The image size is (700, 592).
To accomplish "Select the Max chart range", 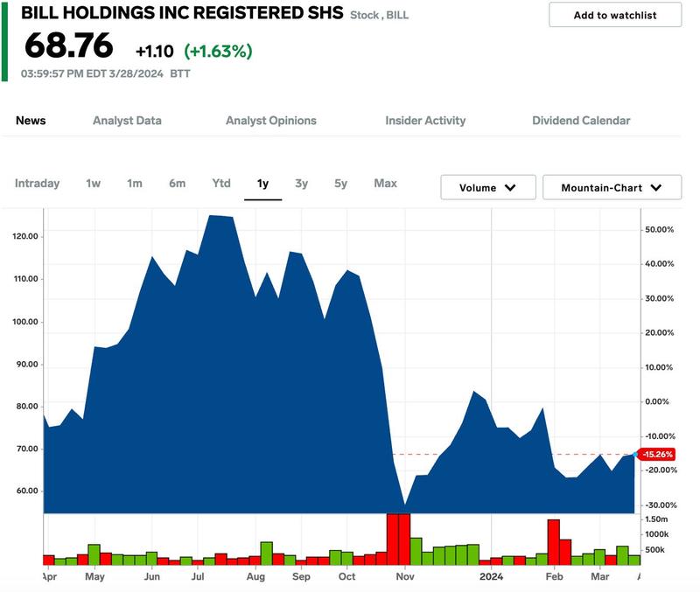I will (385, 184).
